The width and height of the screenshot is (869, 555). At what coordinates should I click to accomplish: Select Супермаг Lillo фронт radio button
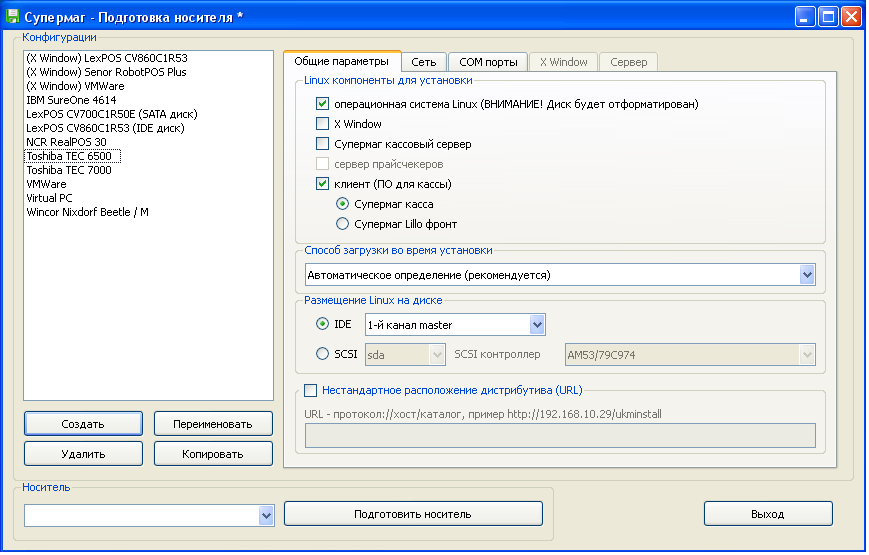(x=343, y=224)
